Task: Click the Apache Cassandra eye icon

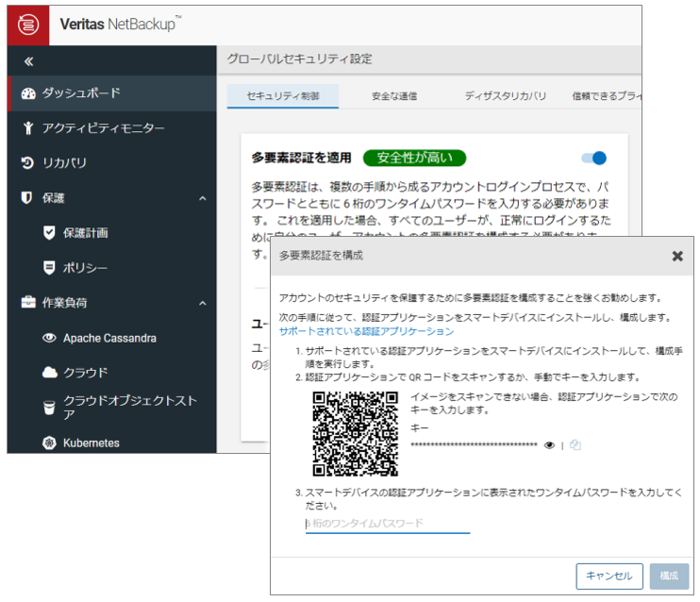Action: coord(49,338)
